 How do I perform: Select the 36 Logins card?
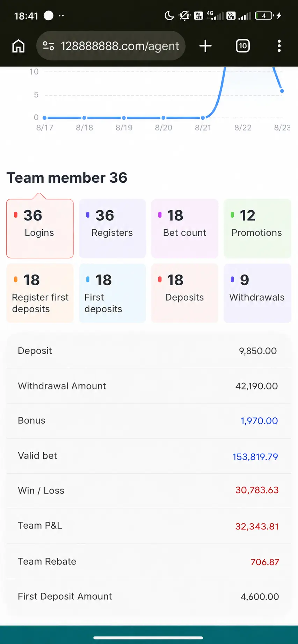coord(40,228)
